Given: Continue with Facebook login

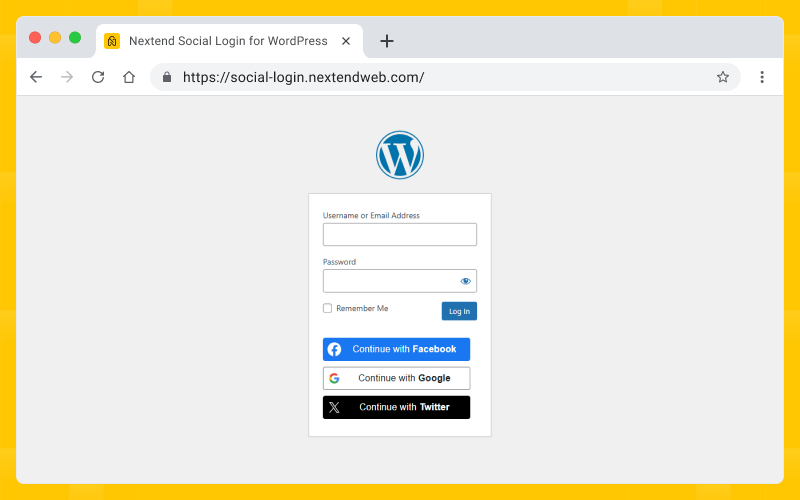Looking at the screenshot, I should tap(396, 349).
